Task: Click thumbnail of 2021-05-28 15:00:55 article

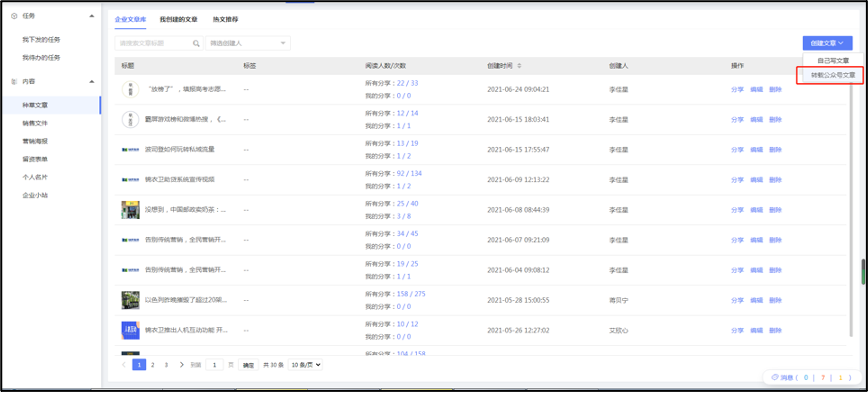Action: [130, 300]
